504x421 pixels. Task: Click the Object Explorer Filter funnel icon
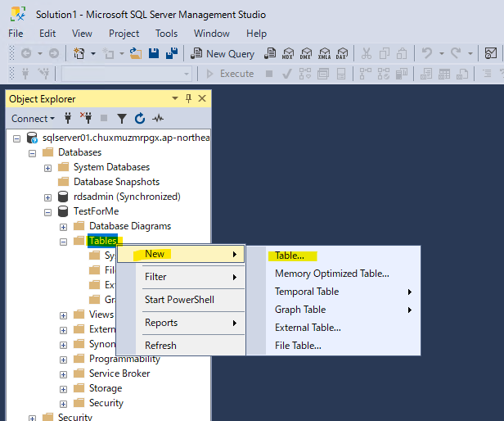[x=122, y=119]
